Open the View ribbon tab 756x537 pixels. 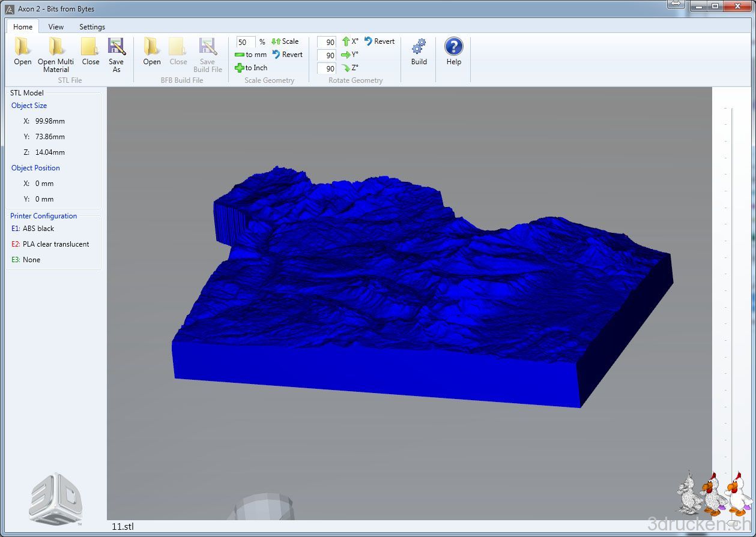click(56, 26)
